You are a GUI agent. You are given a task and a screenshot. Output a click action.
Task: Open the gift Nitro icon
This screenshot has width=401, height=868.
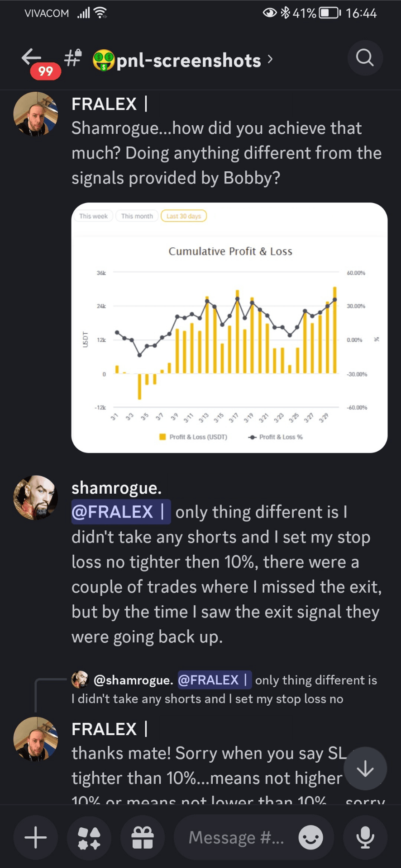(x=143, y=838)
